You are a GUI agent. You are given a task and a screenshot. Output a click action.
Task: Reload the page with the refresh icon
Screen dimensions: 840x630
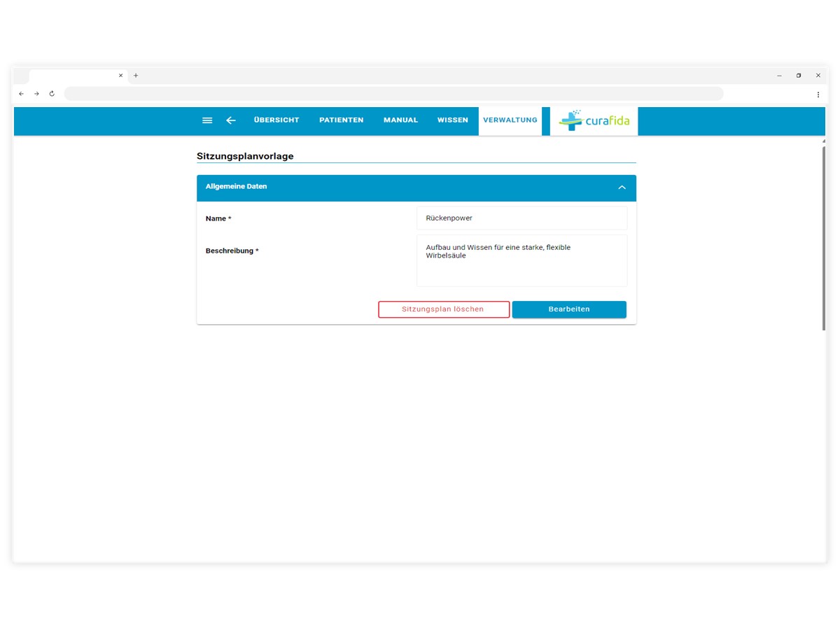[52, 94]
